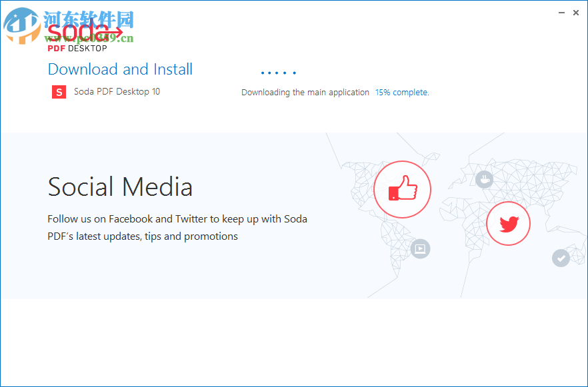Close the installer window

point(576,13)
